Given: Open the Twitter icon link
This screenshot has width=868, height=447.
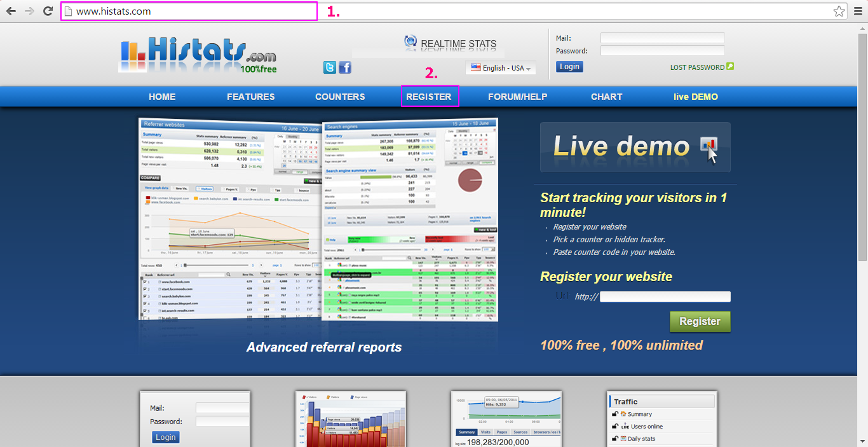Looking at the screenshot, I should (330, 67).
